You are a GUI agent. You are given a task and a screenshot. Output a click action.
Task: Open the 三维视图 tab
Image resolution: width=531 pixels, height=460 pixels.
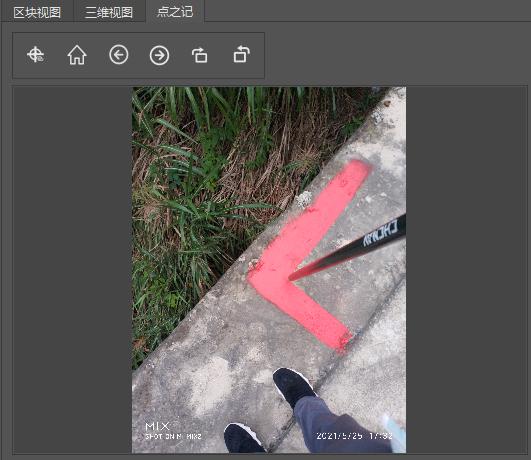point(109,12)
